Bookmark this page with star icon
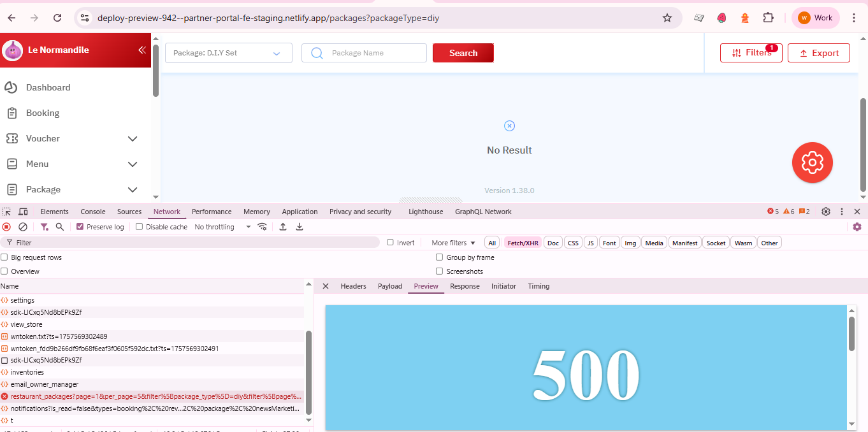 coord(667,18)
